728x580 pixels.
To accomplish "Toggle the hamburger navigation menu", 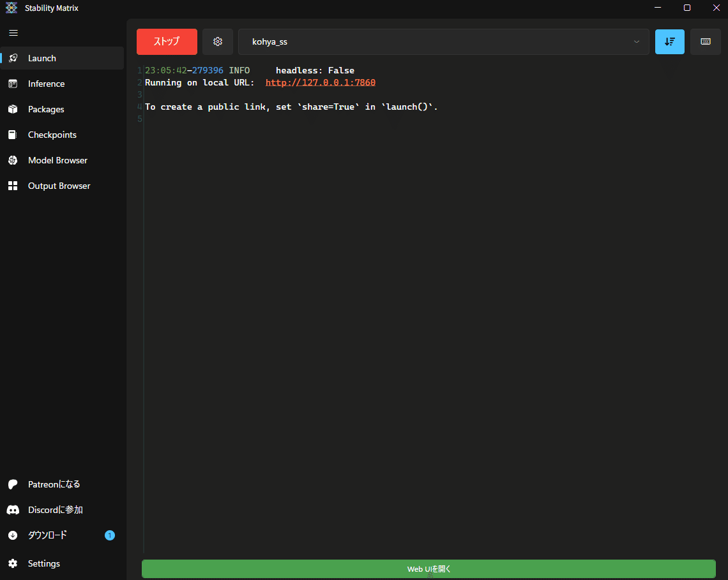I will (13, 33).
